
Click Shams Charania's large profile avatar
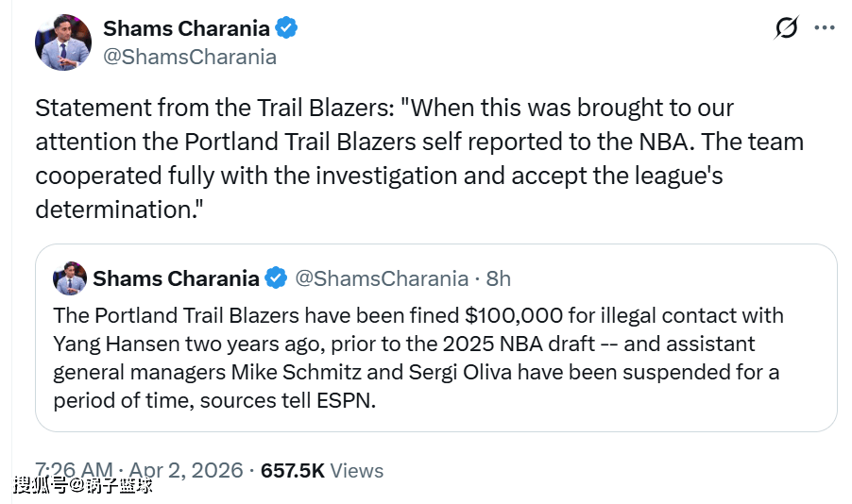coord(63,42)
